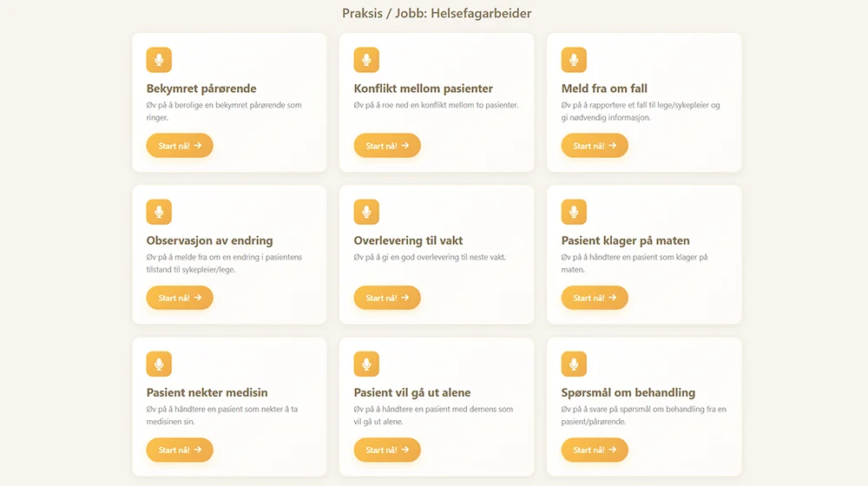Start the Spørsmål om behandling exercise
The image size is (868, 486).
tap(595, 450)
